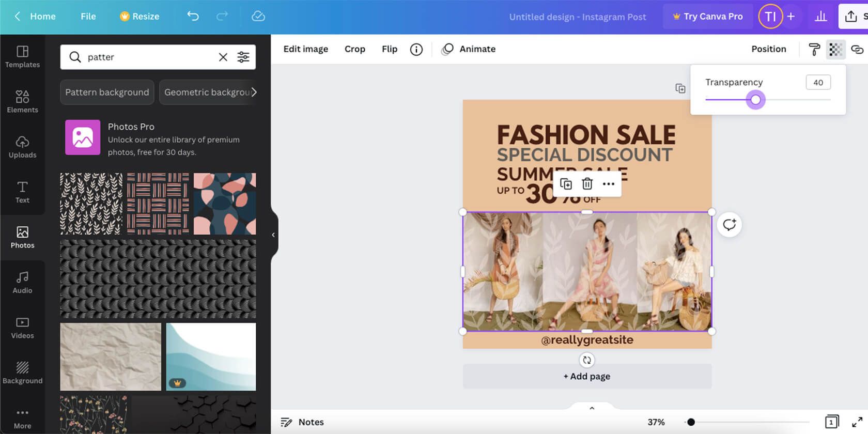Toggle the transparency checkerboard icon
The image size is (868, 434).
pos(835,49)
